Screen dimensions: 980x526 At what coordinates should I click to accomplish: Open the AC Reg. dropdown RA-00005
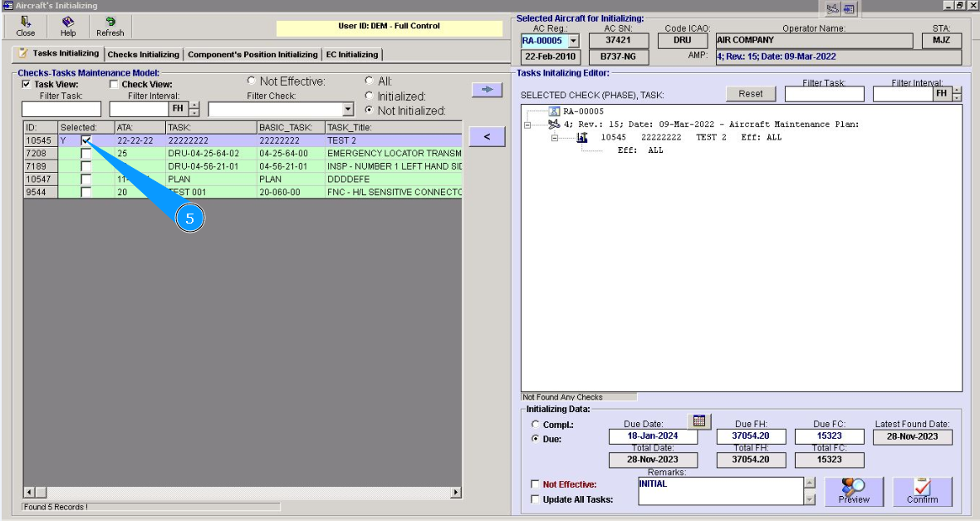[573, 41]
